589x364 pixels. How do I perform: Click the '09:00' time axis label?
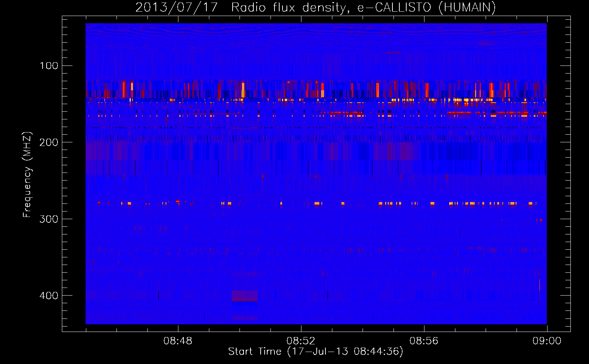[547, 341]
